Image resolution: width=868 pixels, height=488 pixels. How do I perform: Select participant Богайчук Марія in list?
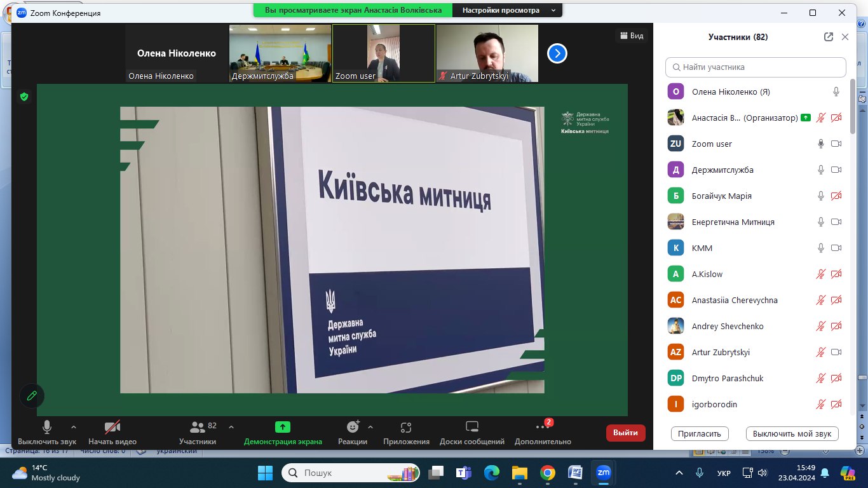click(x=756, y=196)
